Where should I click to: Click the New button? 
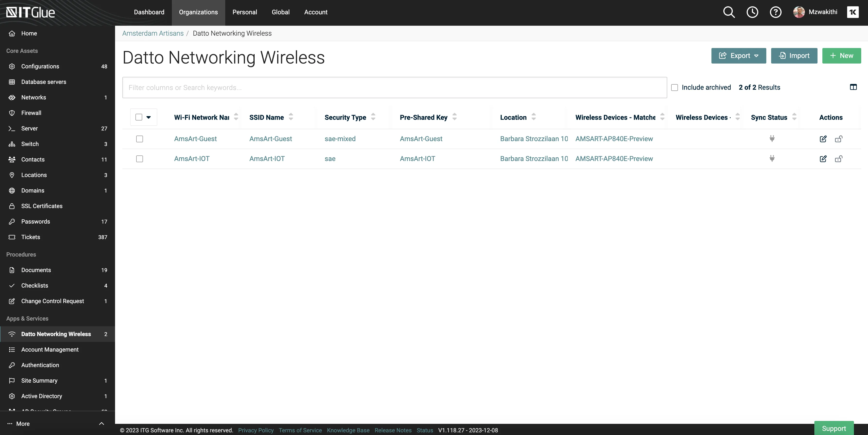click(x=841, y=56)
